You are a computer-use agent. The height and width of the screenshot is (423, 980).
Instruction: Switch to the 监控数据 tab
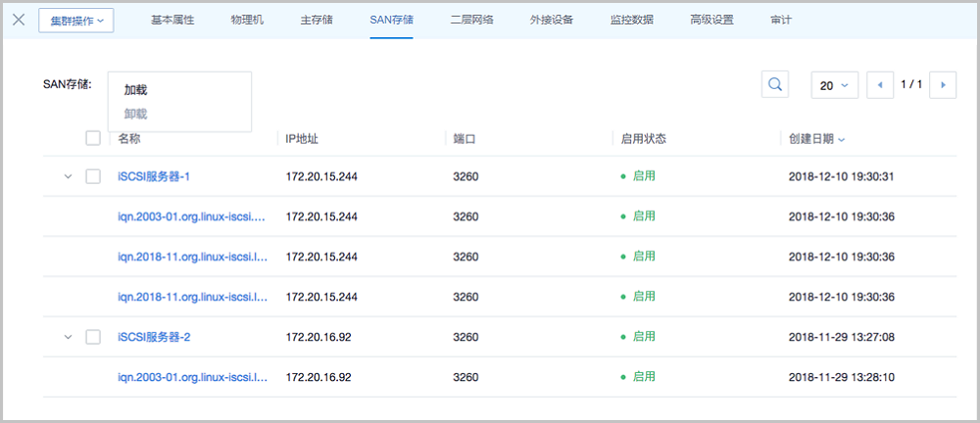(x=631, y=20)
